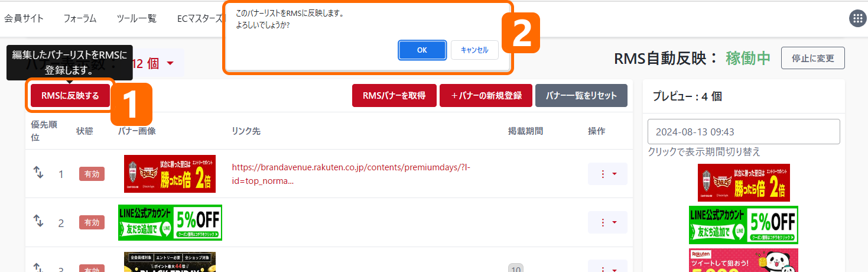Click the プレビュー：4 個 heading
Image resolution: width=868 pixels, height=272 pixels.
coord(687,96)
